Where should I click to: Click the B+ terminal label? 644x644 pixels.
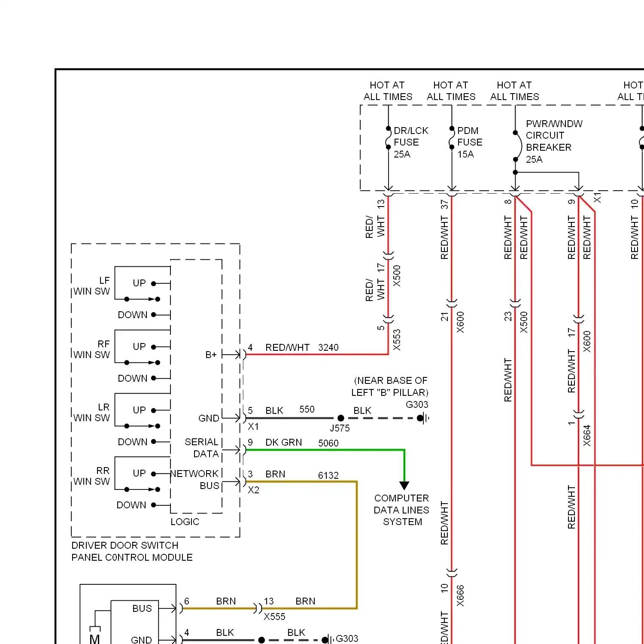coord(211,355)
